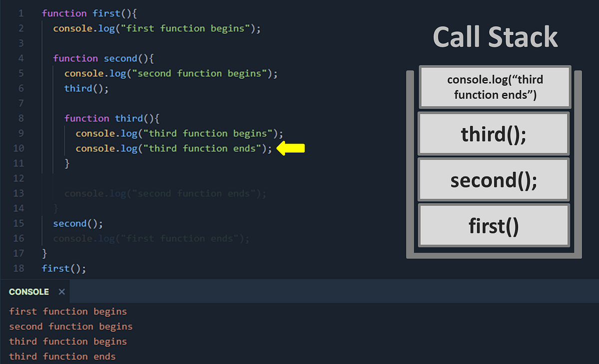Select the greyed-out line 16 log statement
Viewport: 599px width, 364px height.
150,238
